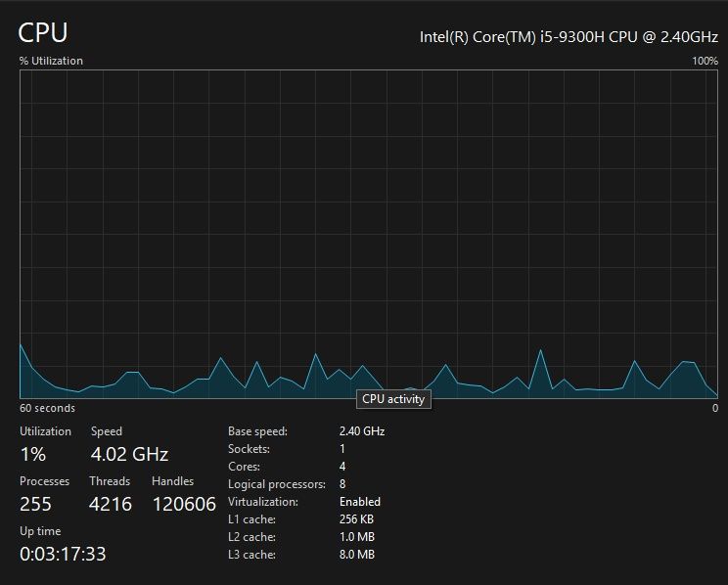Screen dimensions: 728x585
Task: Select the Cores value 4
Action: coord(342,467)
